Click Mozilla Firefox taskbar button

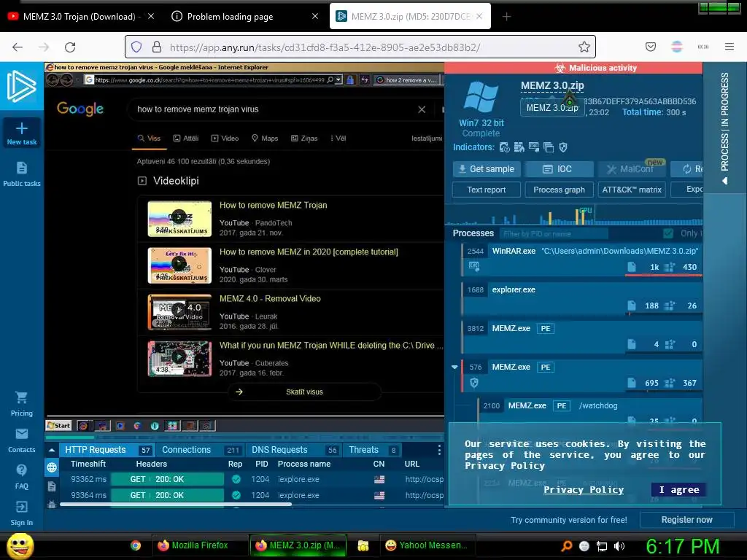coord(200,545)
